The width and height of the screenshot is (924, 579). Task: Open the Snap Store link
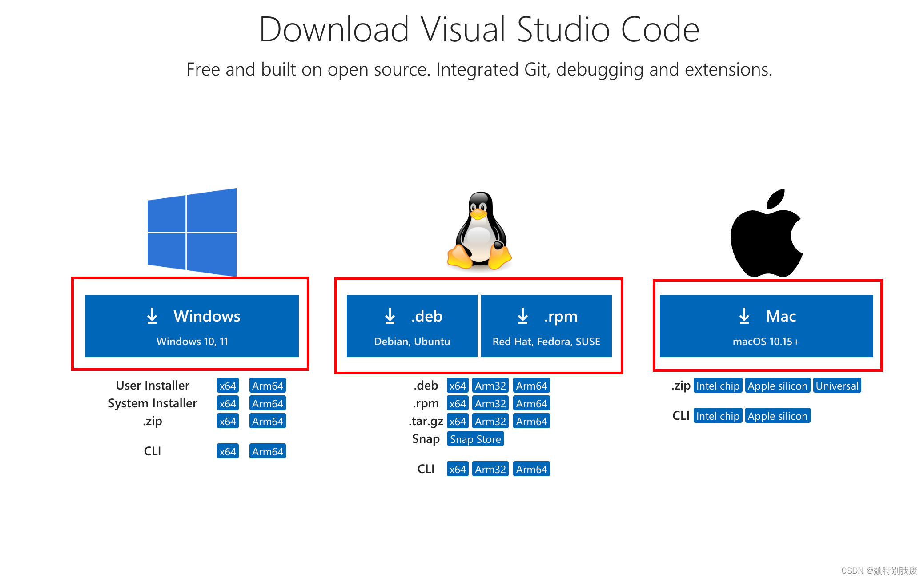[x=475, y=439]
